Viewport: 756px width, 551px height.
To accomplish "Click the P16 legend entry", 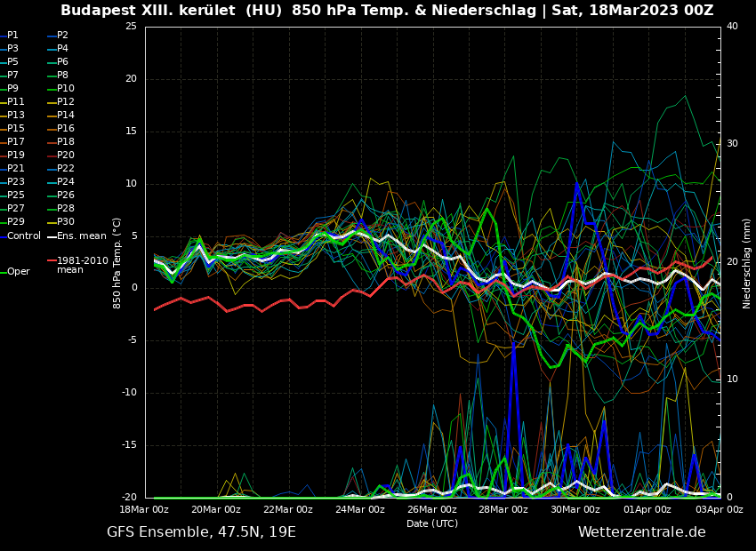I will click(65, 129).
